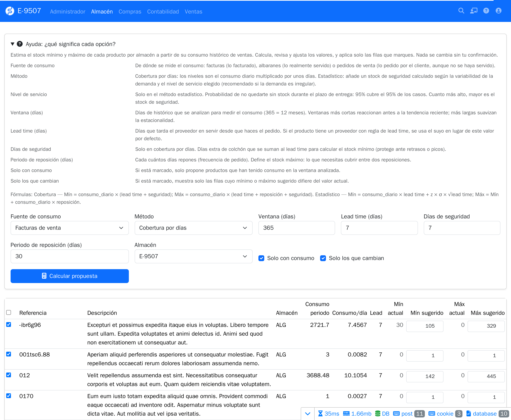Screen dimensions: 511x420
Task: Open the Contabilidad menu
Action: 163,12
